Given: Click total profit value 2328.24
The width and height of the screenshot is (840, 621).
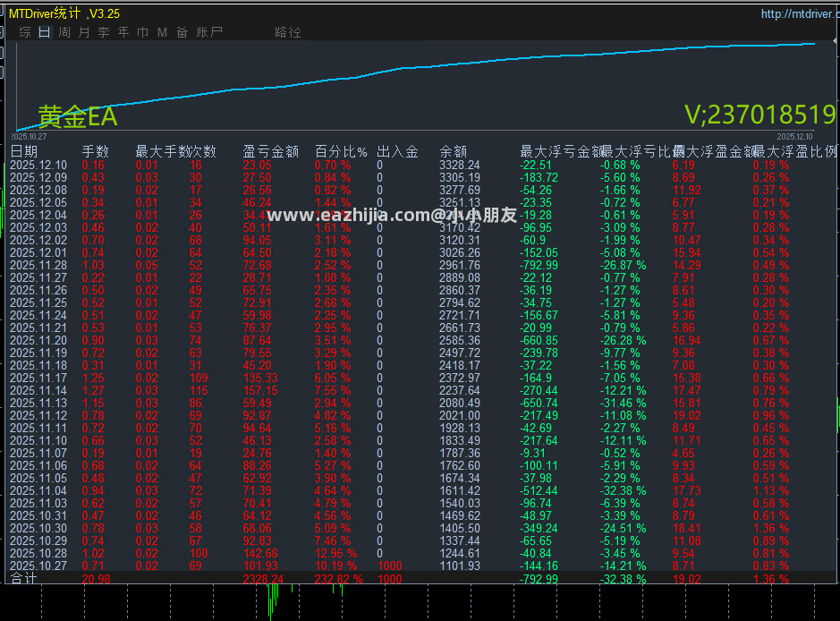Looking at the screenshot, I should coord(263,579).
